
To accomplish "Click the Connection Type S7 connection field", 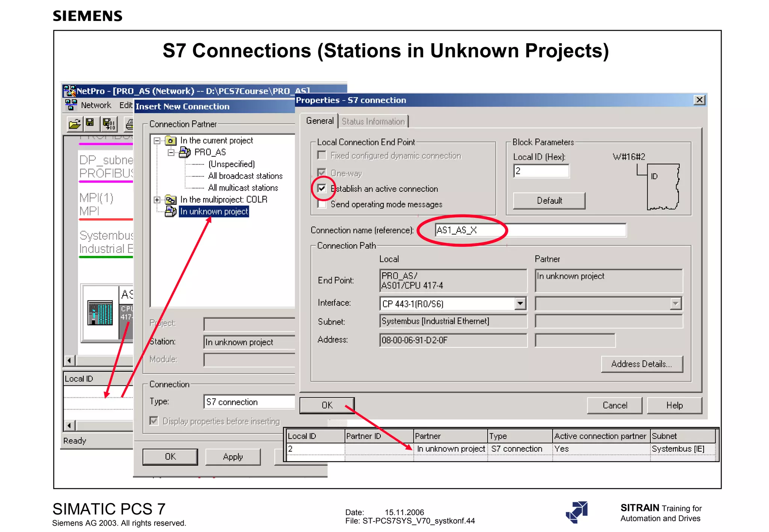I will 250,402.
